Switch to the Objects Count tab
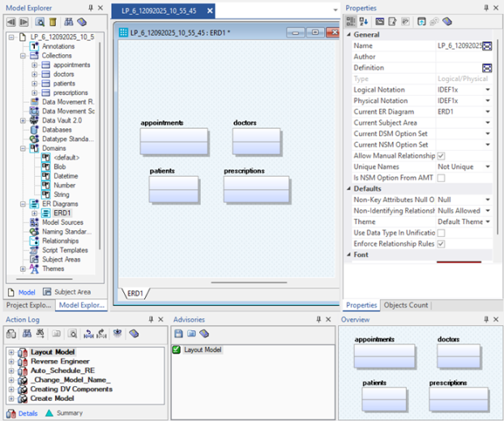Image resolution: width=504 pixels, height=421 pixels. coord(405,305)
